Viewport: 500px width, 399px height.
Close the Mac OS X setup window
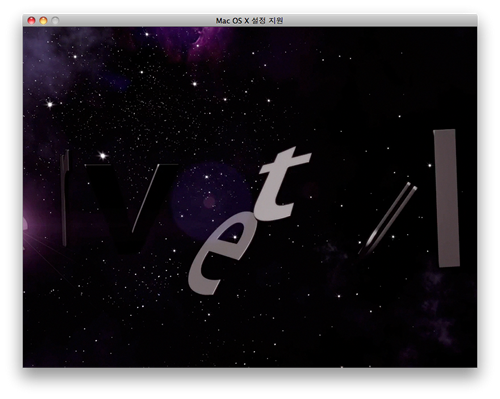tap(31, 21)
